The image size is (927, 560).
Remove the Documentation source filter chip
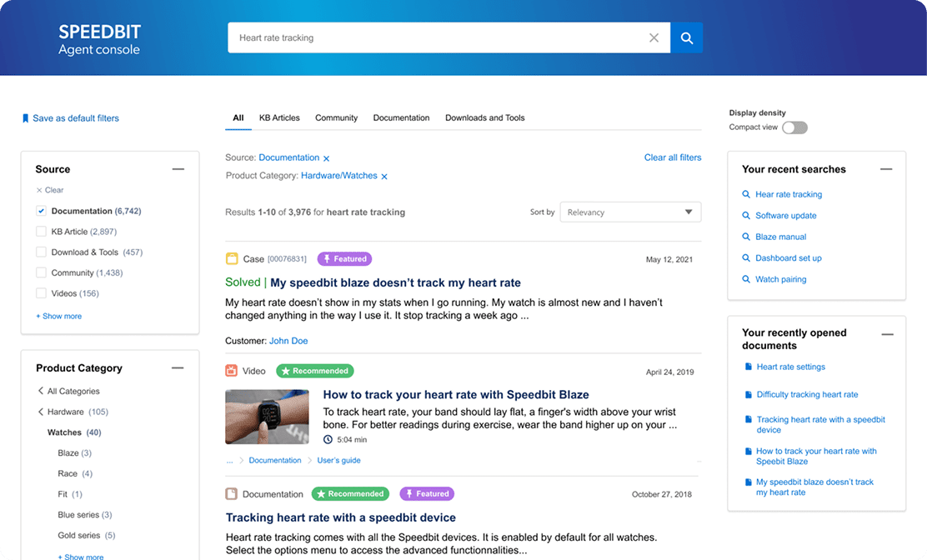[x=326, y=158]
